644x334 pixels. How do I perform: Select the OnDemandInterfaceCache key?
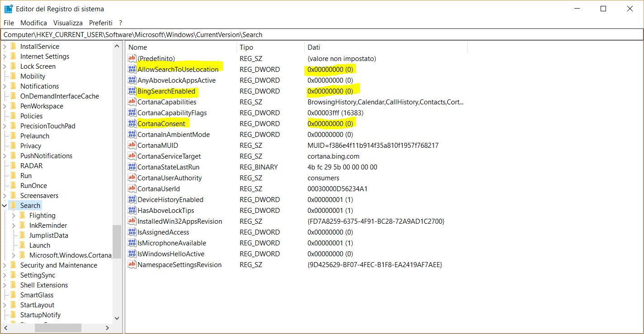(x=59, y=96)
